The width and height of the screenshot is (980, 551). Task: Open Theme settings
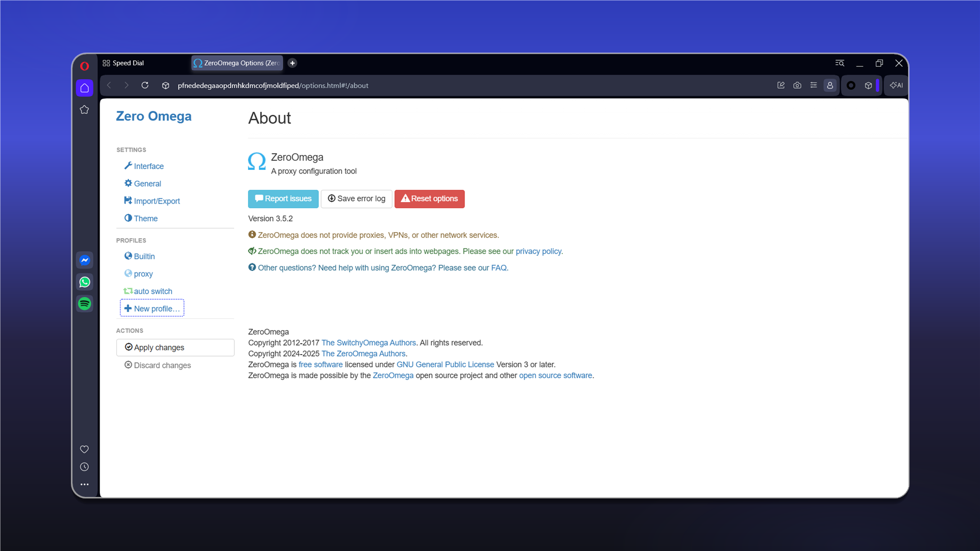point(141,218)
